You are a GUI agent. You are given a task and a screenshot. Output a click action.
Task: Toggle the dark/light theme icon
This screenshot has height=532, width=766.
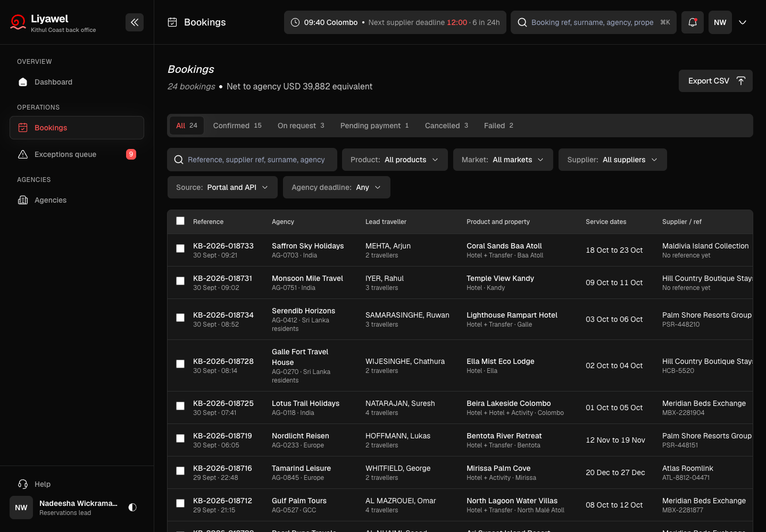[132, 508]
